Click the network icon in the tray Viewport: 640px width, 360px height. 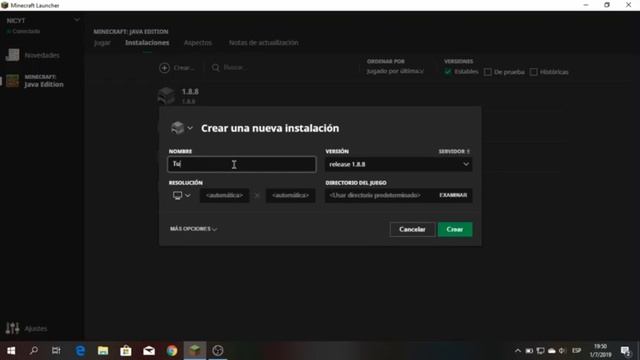click(540, 351)
